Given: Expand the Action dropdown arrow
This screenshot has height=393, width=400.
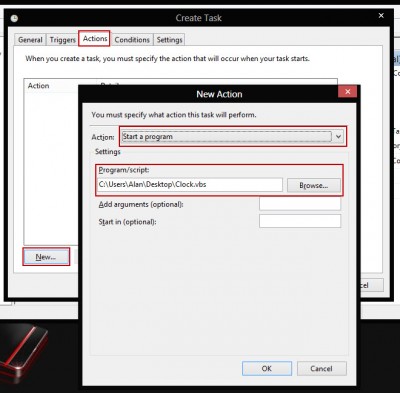Looking at the screenshot, I should point(339,137).
